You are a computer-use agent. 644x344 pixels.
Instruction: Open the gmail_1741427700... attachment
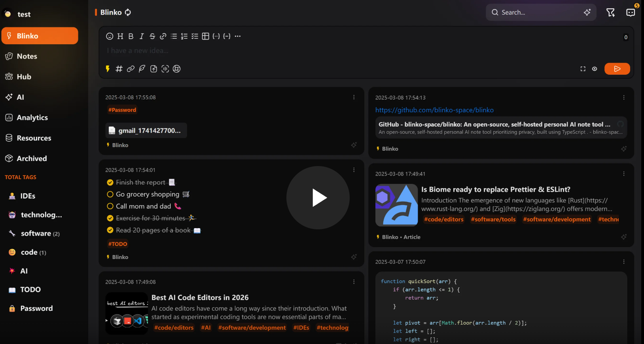tap(146, 130)
